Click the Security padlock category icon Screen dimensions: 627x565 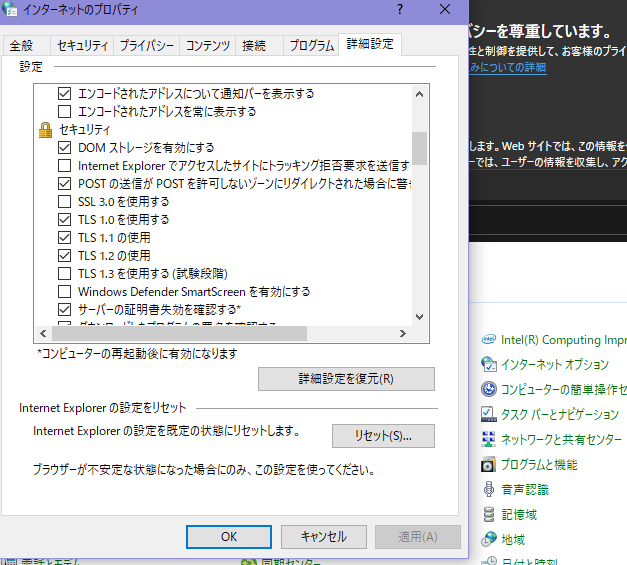click(46, 130)
